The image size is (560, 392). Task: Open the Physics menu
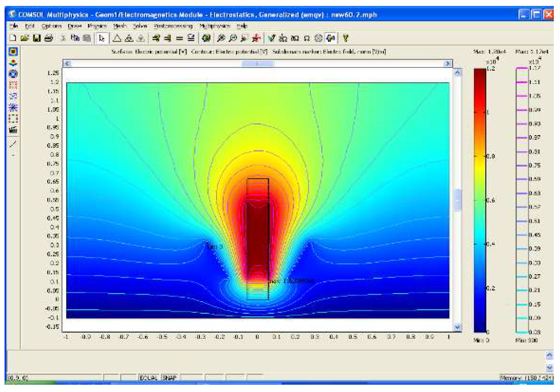(97, 26)
